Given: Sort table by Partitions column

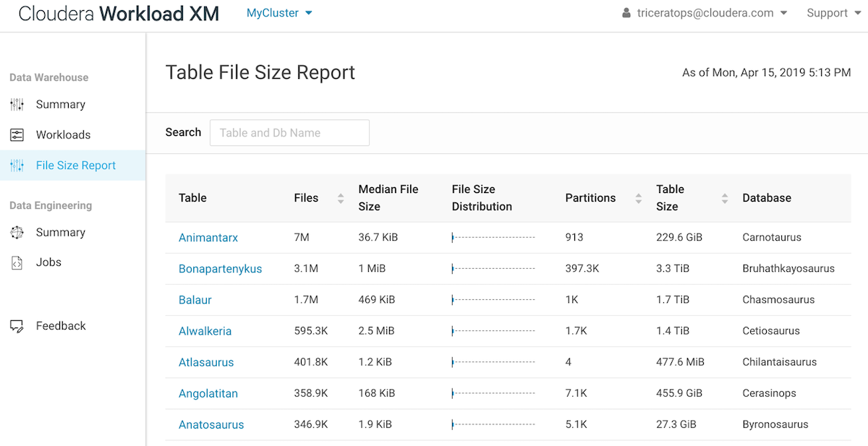Looking at the screenshot, I should coord(638,198).
